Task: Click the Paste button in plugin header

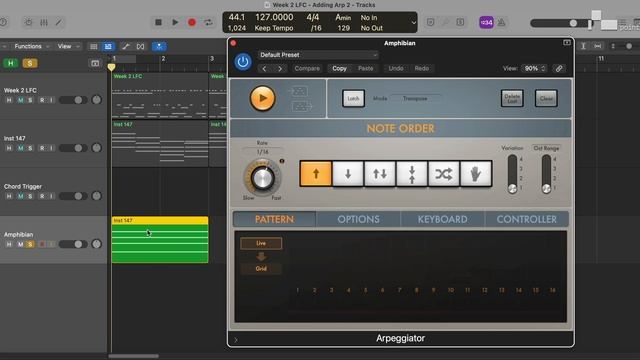Action: click(x=365, y=69)
